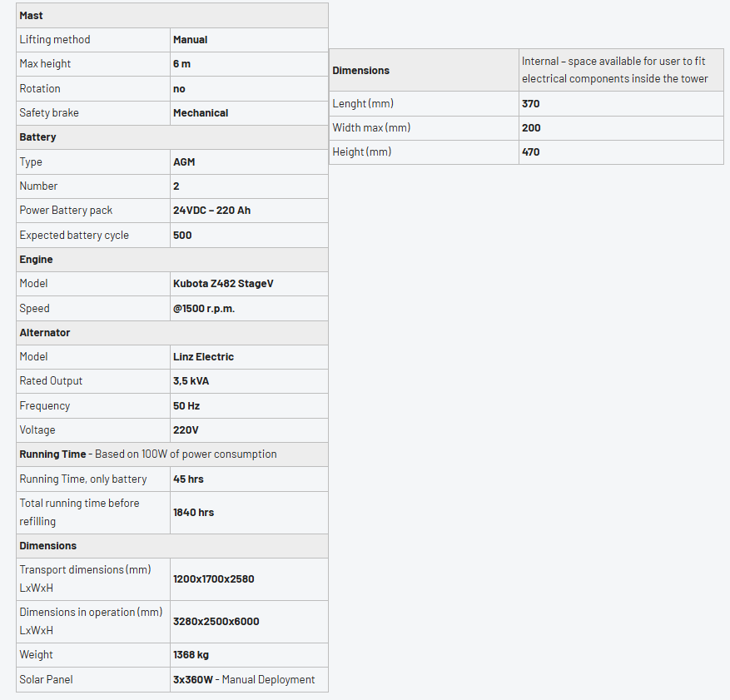Select the Safety brake Mechanical value

pos(201,113)
